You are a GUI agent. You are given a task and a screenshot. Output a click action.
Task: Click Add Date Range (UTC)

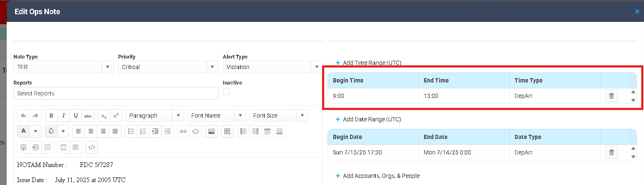[x=368, y=119]
